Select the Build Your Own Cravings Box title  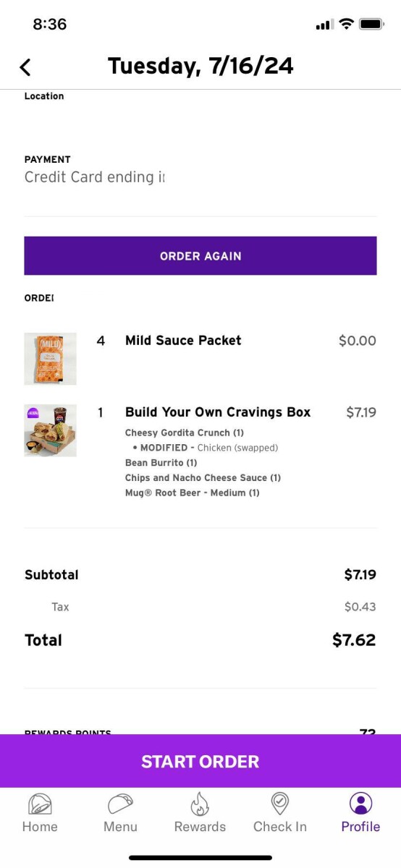(218, 412)
